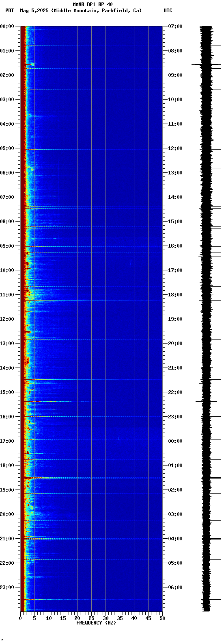Click the UTC time label 00:00

point(175,441)
